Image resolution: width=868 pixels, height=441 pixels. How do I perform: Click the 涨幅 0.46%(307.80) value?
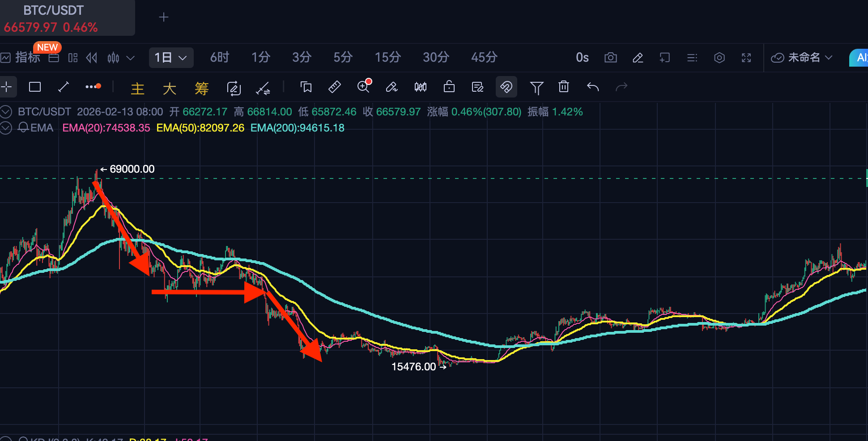tap(474, 112)
